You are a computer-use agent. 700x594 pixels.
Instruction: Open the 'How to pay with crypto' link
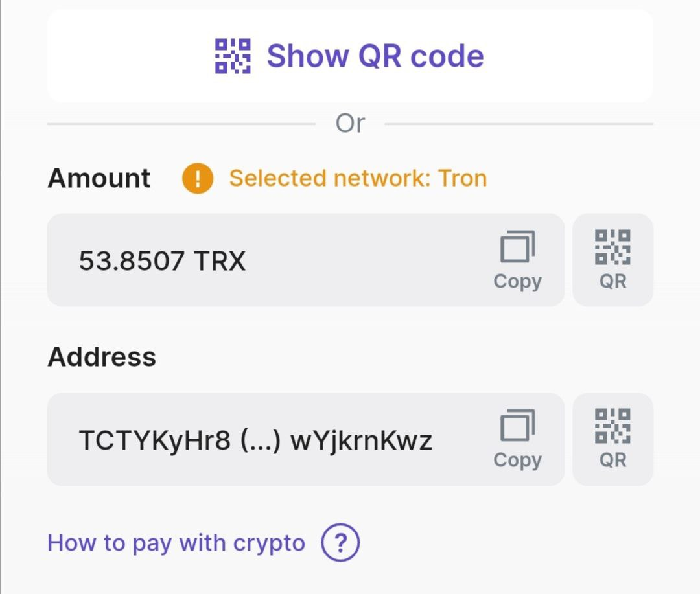176,543
